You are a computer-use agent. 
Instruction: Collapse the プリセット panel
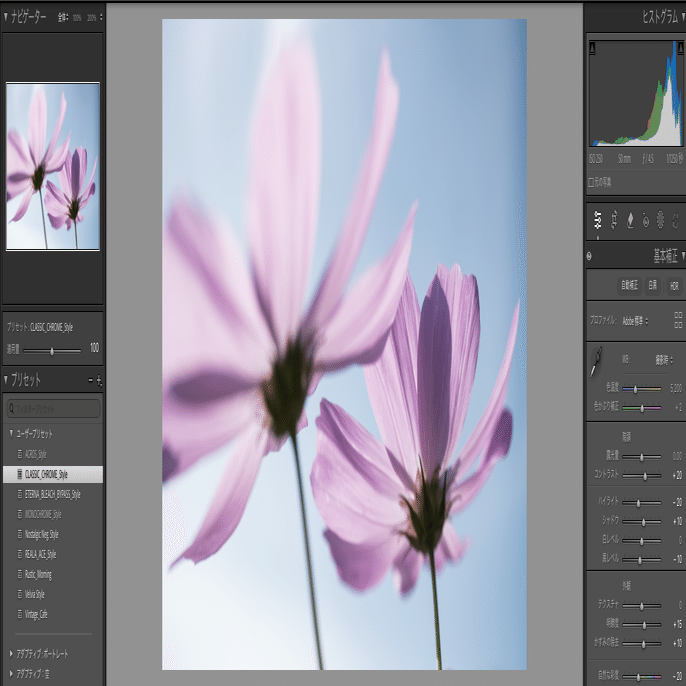(6, 380)
